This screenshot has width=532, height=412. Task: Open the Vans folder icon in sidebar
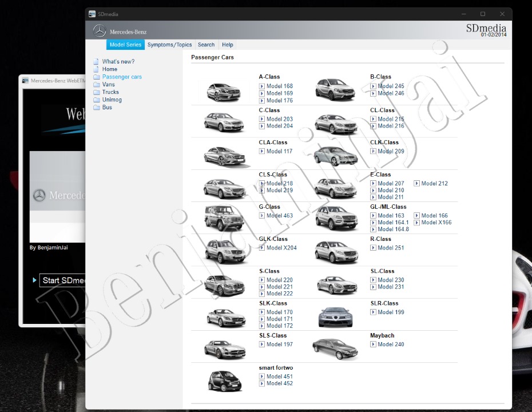coord(96,85)
